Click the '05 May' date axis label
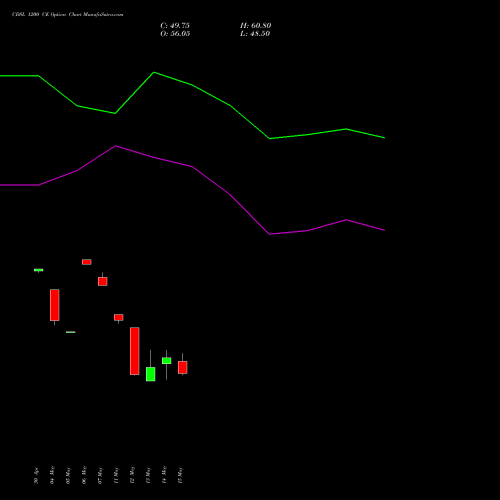 [x=68, y=475]
